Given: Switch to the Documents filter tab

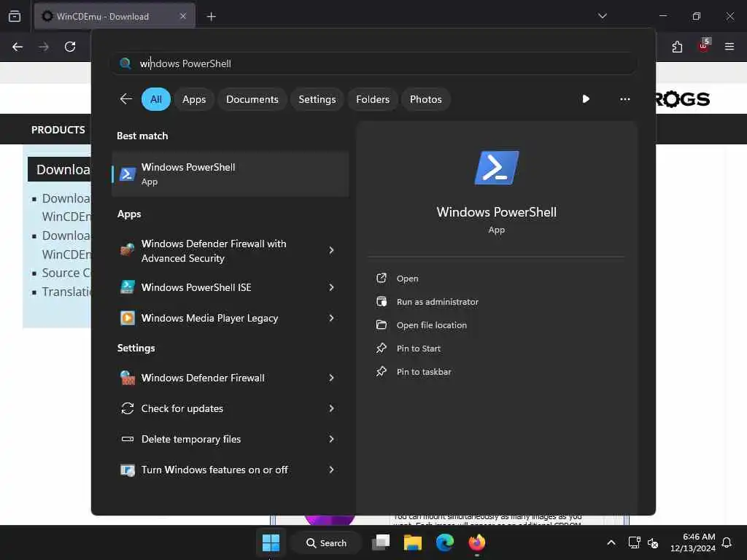Looking at the screenshot, I should (x=252, y=99).
